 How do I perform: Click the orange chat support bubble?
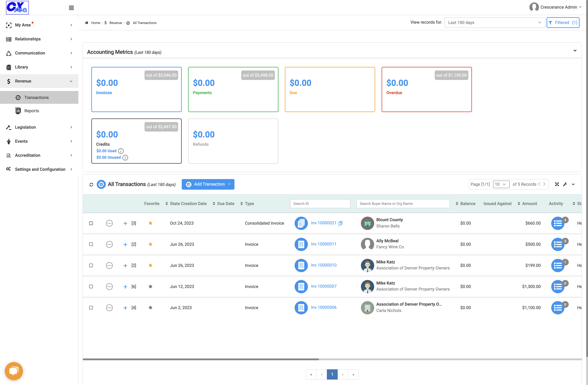pos(14,371)
